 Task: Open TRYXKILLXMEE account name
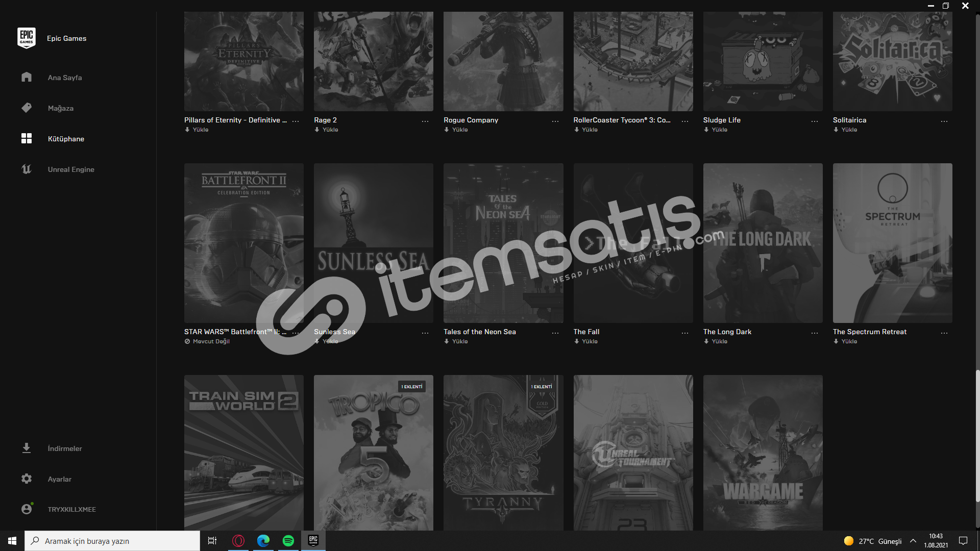72,509
